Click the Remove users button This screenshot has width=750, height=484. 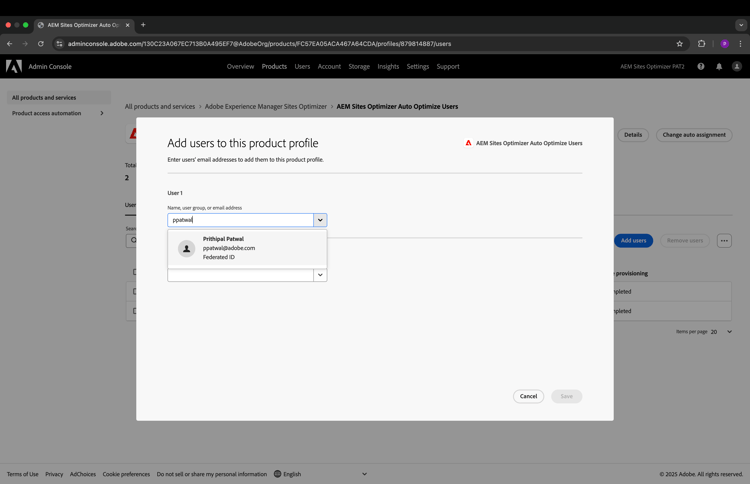[685, 241]
